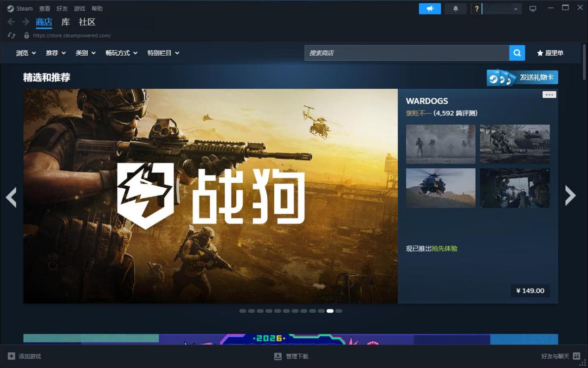This screenshot has width=588, height=368.
Task: Switch to the 社区 tab
Action: [87, 22]
